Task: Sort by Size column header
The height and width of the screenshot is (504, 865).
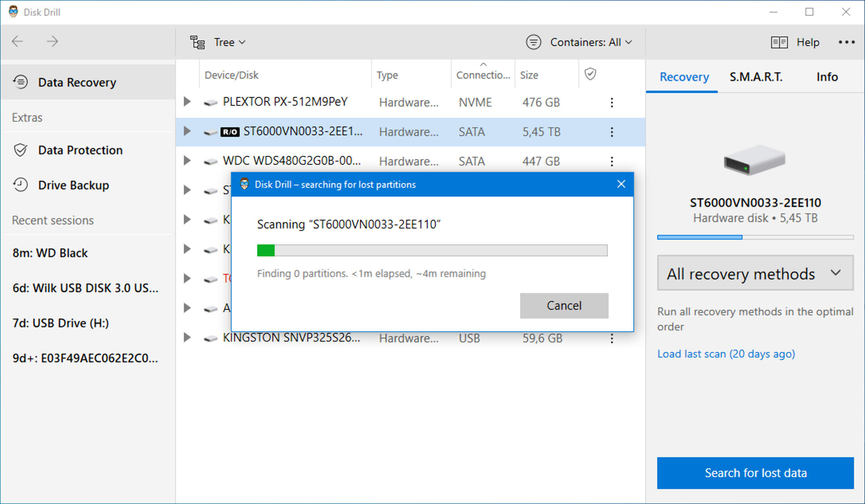Action: coord(546,75)
